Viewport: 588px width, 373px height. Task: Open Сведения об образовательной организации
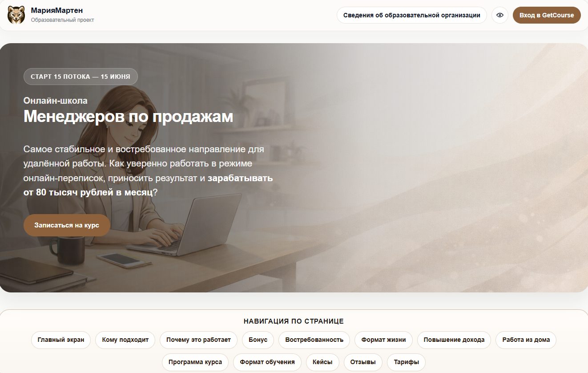pyautogui.click(x=412, y=15)
